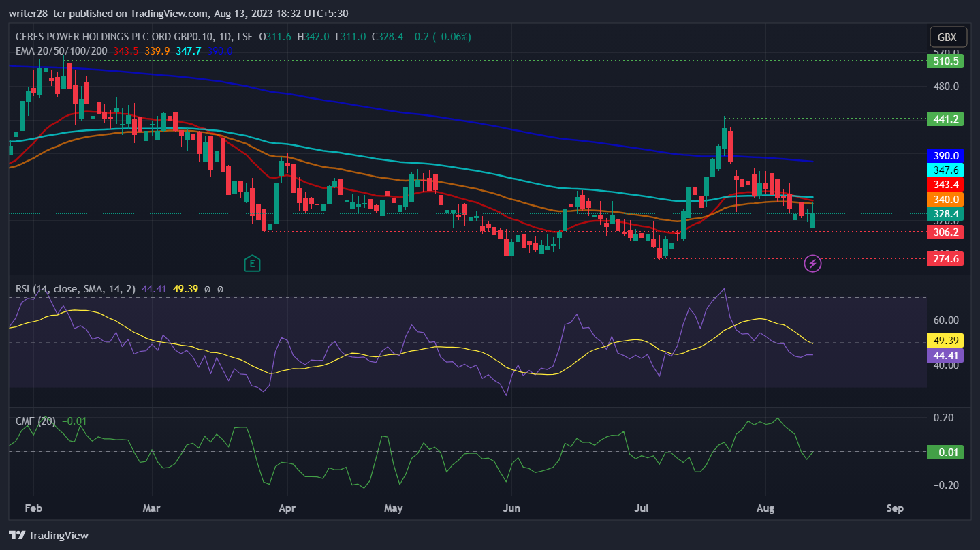
Task: Click the red 306.2 support level label
Action: point(945,232)
